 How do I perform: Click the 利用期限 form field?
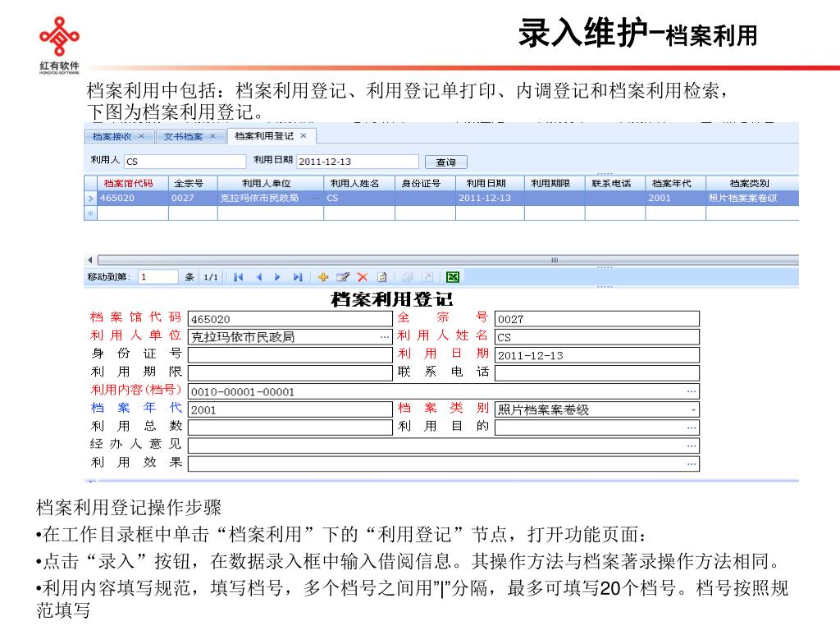tap(290, 373)
